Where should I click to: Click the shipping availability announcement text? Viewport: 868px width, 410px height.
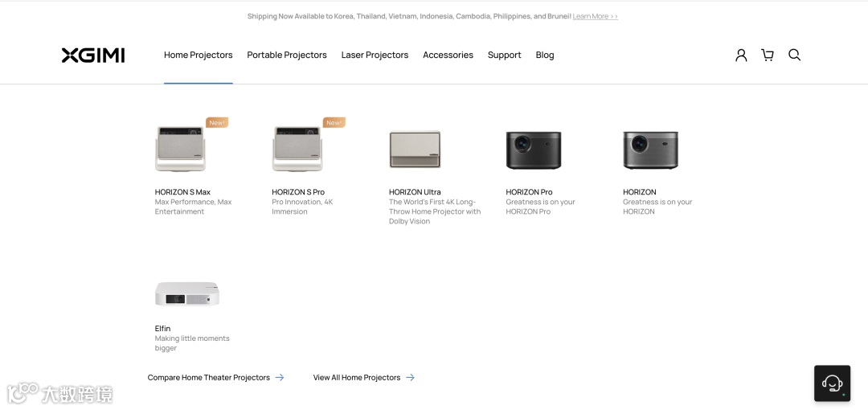click(x=409, y=17)
